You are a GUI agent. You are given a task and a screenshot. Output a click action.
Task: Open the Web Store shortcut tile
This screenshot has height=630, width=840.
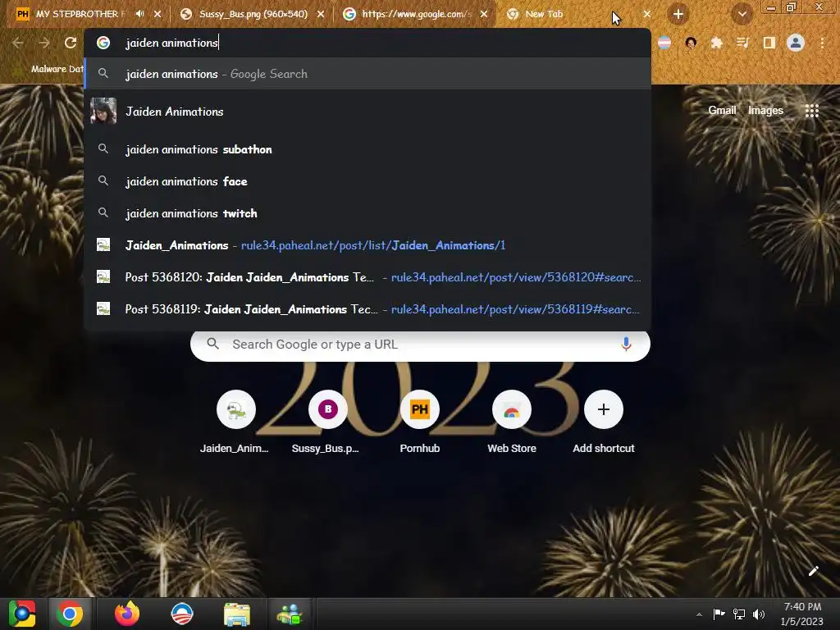[512, 422]
